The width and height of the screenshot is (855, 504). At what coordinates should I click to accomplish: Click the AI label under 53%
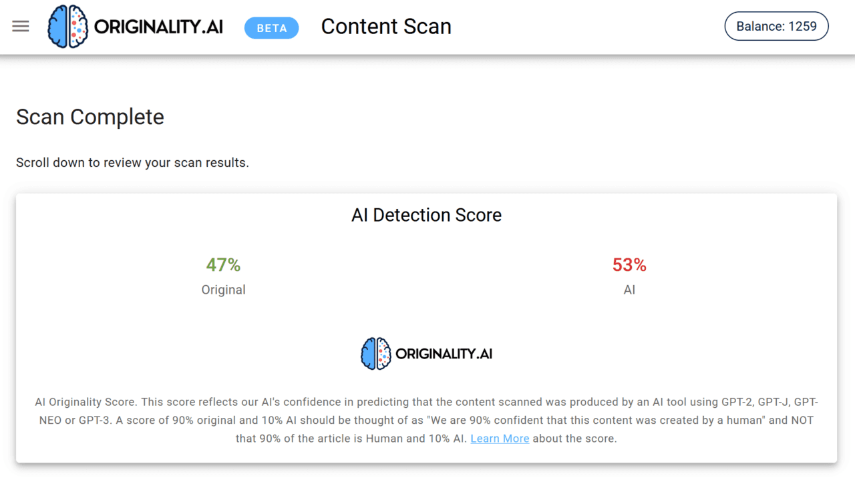coord(629,290)
